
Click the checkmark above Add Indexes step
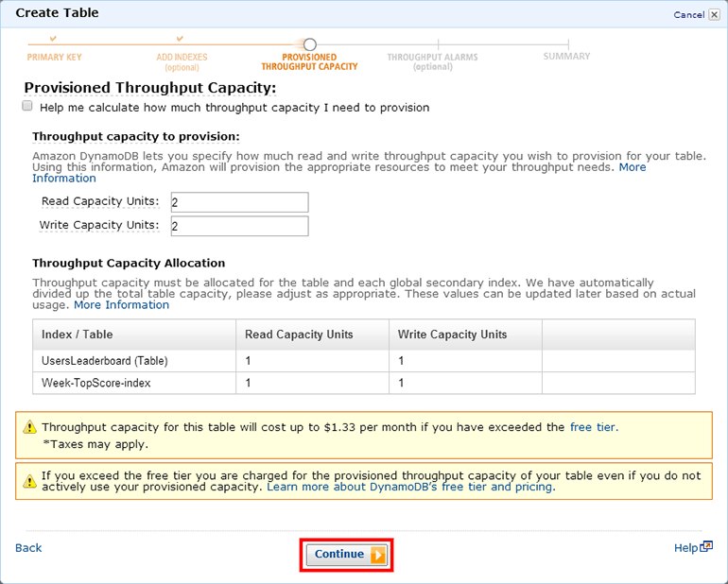[182, 39]
